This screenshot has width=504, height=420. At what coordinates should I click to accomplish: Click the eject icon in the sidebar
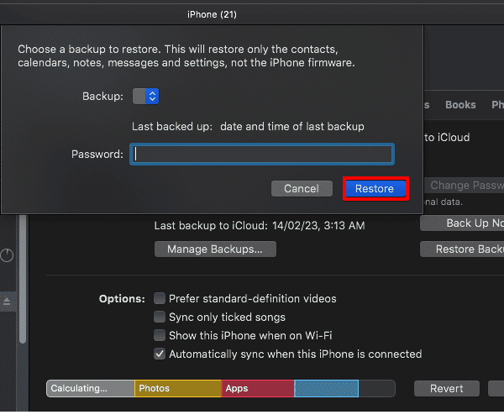pos(8,301)
